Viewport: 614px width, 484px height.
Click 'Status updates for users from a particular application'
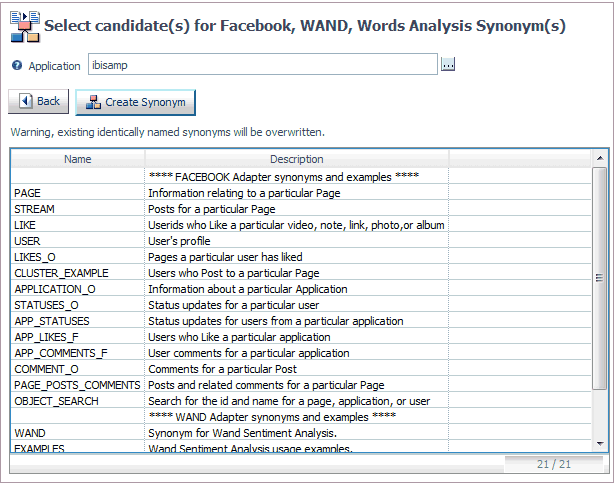coord(276,321)
